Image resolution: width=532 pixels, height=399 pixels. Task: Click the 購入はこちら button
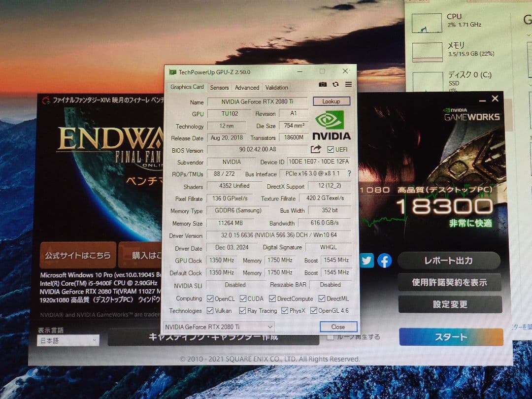pyautogui.click(x=140, y=255)
